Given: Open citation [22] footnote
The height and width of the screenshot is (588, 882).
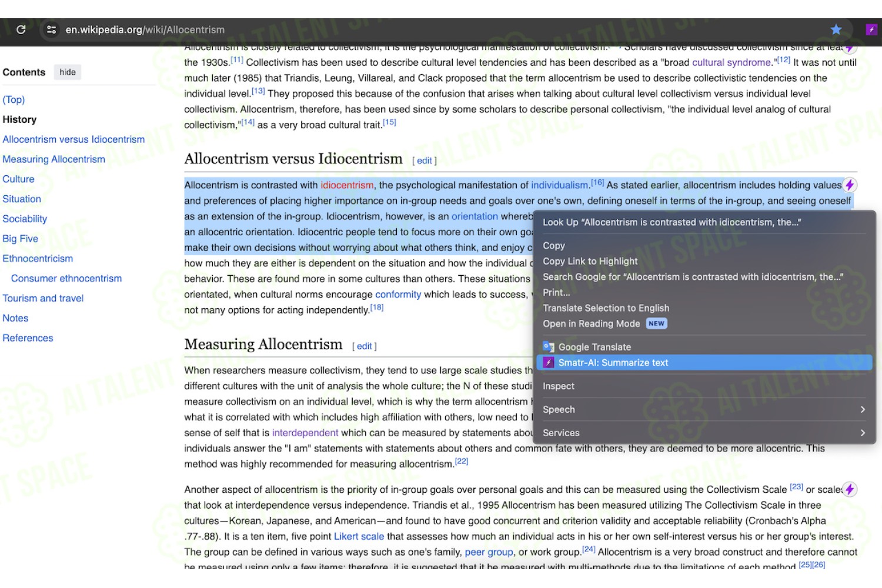Looking at the screenshot, I should (462, 462).
